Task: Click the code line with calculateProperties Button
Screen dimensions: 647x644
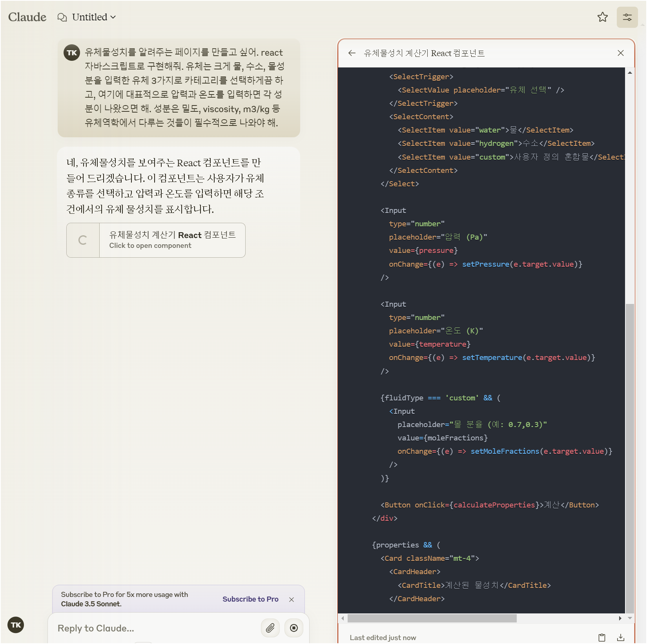Action: (489, 505)
